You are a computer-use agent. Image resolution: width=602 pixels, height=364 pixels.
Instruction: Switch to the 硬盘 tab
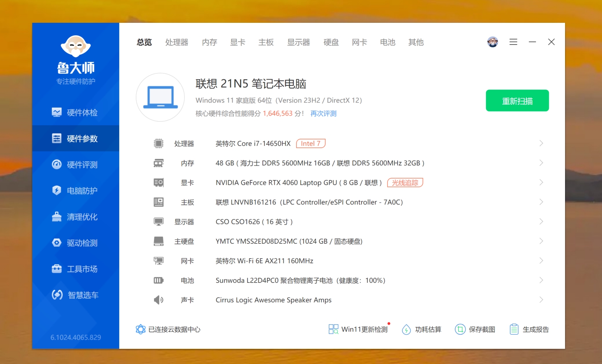331,42
